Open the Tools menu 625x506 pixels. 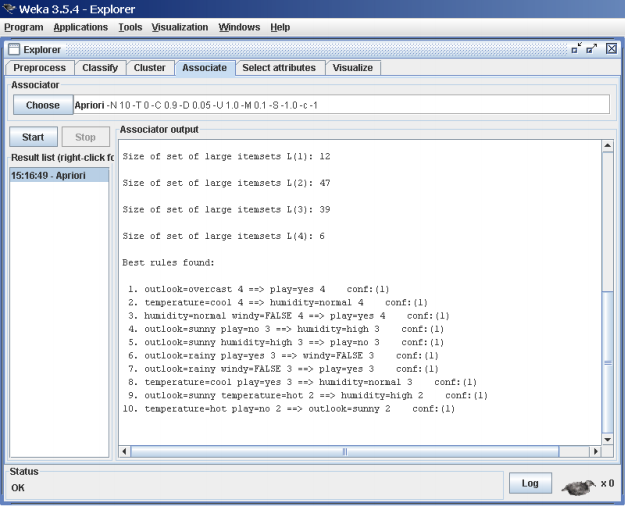point(130,27)
